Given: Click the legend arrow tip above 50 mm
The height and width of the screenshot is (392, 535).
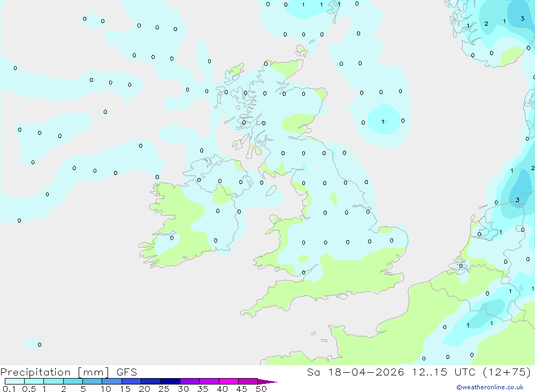Looking at the screenshot, I should tap(267, 381).
